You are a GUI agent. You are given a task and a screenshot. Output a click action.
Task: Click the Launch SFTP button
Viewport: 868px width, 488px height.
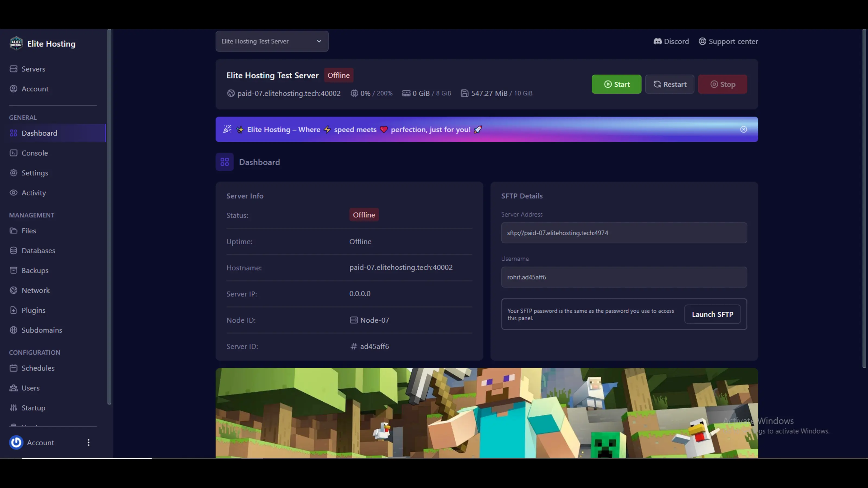(712, 314)
